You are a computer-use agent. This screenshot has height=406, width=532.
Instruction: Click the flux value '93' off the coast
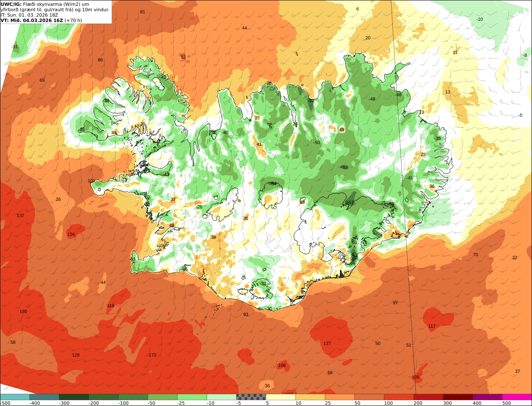pos(246,314)
